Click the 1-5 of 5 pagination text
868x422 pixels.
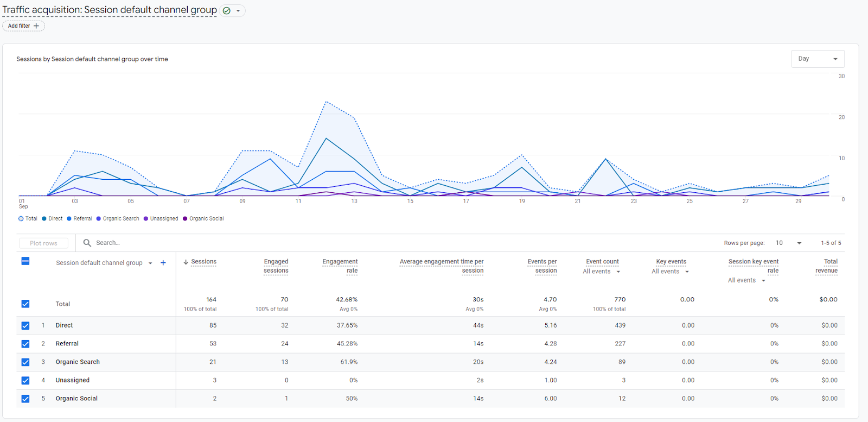(831, 243)
